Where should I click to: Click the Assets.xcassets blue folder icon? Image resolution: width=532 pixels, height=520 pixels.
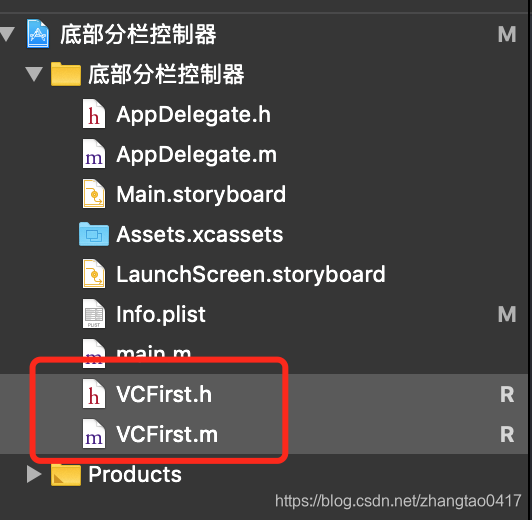(x=94, y=234)
